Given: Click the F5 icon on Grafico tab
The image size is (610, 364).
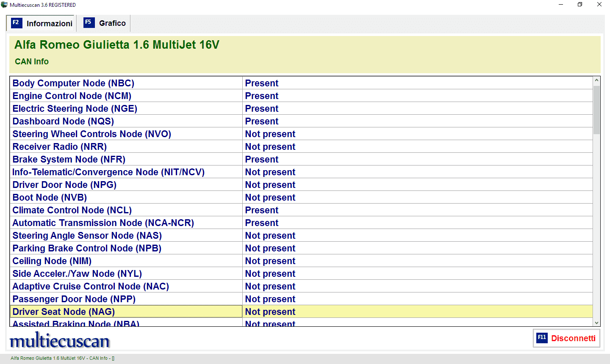Looking at the screenshot, I should click(x=89, y=22).
